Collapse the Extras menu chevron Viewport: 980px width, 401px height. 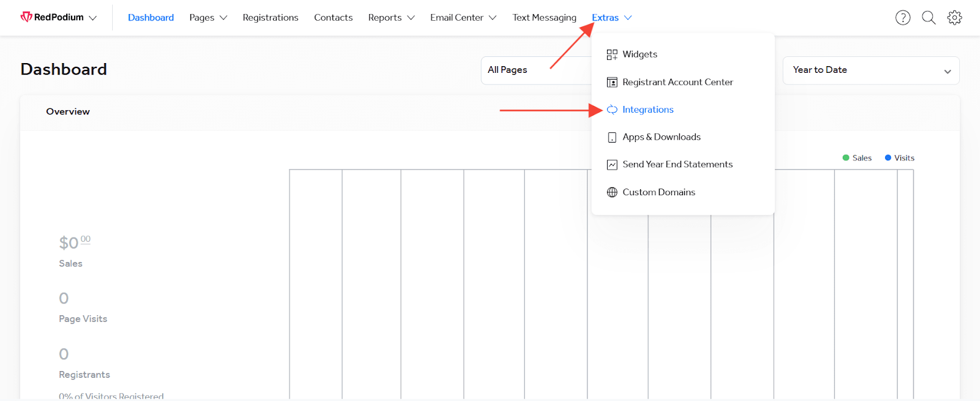(x=628, y=18)
